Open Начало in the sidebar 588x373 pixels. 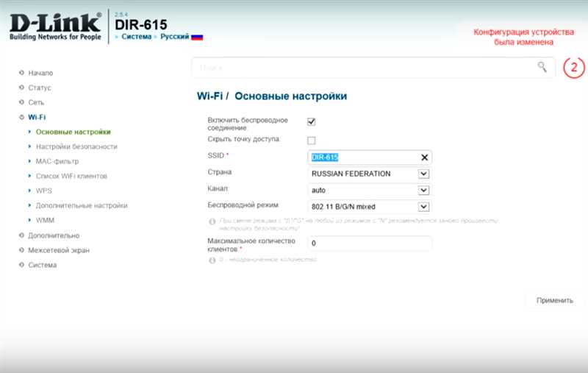pos(40,73)
